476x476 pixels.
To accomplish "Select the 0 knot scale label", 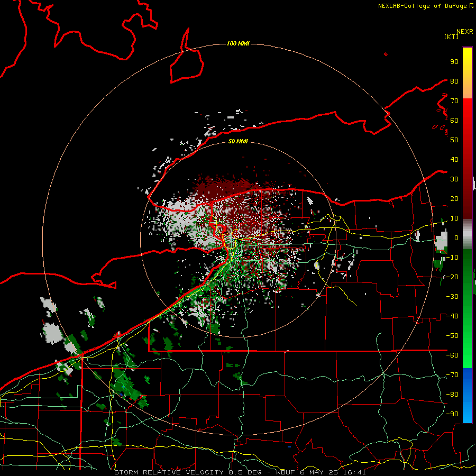I will coord(456,238).
